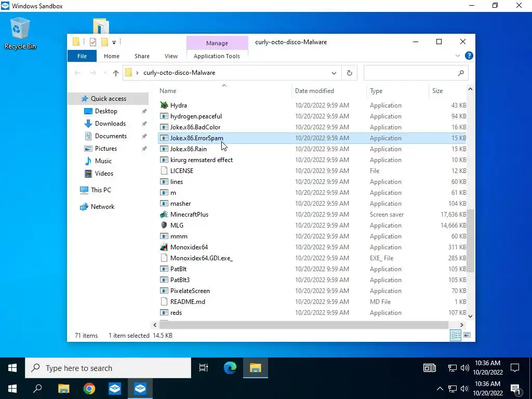
Task: Open the File menu tab
Action: [x=82, y=56]
